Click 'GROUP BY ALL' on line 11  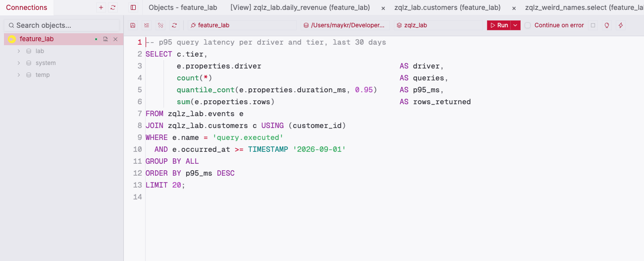tap(172, 161)
